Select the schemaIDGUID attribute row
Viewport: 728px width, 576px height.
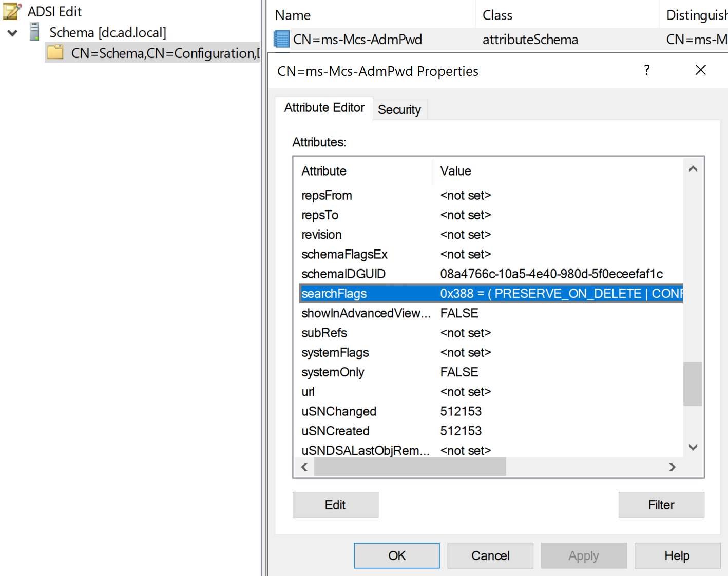(x=491, y=274)
